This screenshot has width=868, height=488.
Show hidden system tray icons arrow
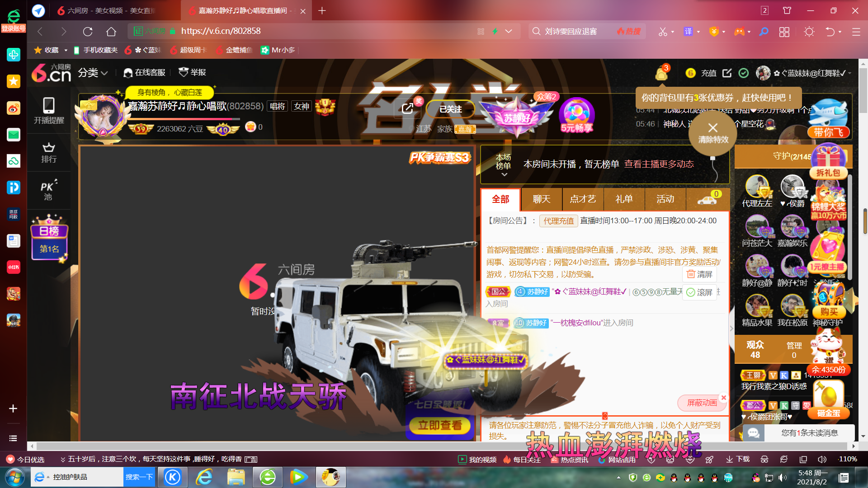[x=618, y=477]
